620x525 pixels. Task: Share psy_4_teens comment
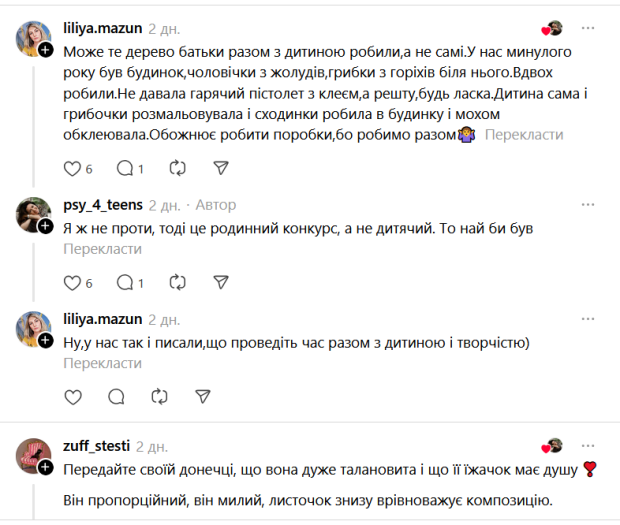pyautogui.click(x=221, y=282)
